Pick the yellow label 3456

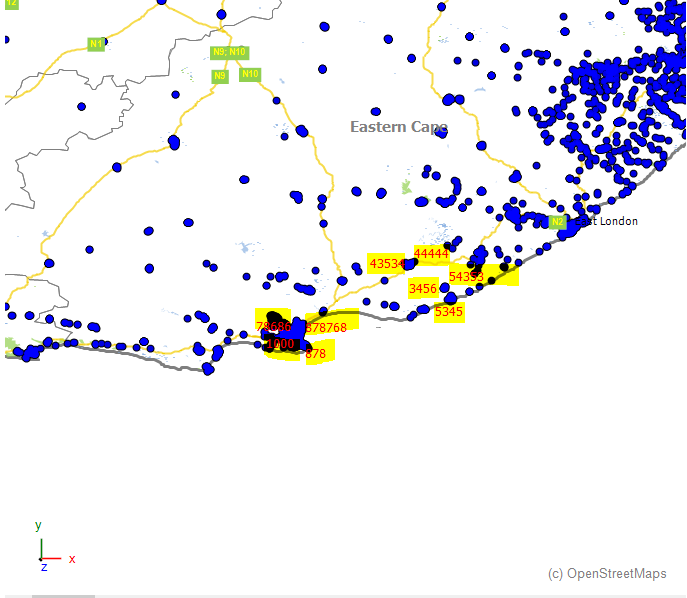pos(423,289)
